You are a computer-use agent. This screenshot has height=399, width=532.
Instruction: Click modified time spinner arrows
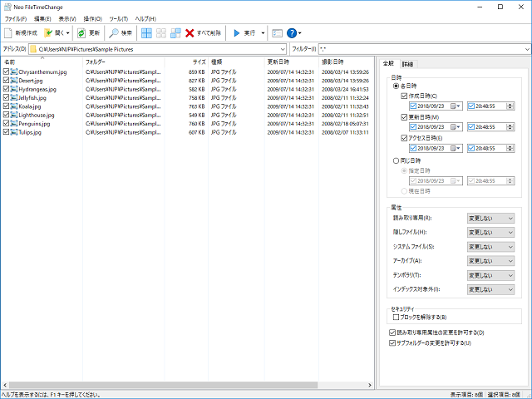(510, 127)
